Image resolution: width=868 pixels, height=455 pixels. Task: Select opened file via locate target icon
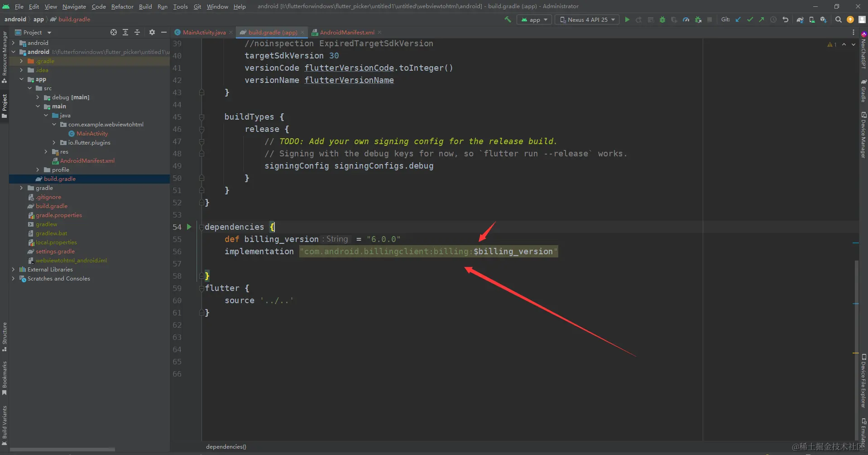[113, 32]
